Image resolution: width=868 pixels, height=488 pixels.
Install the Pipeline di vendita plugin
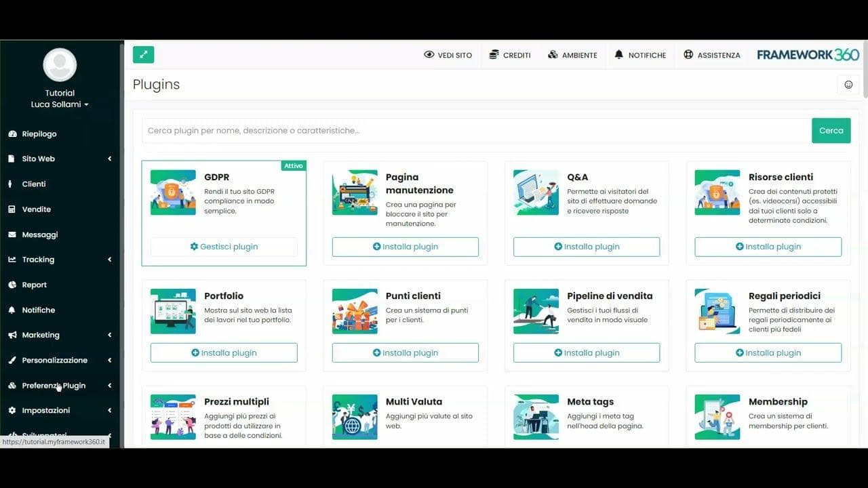586,352
